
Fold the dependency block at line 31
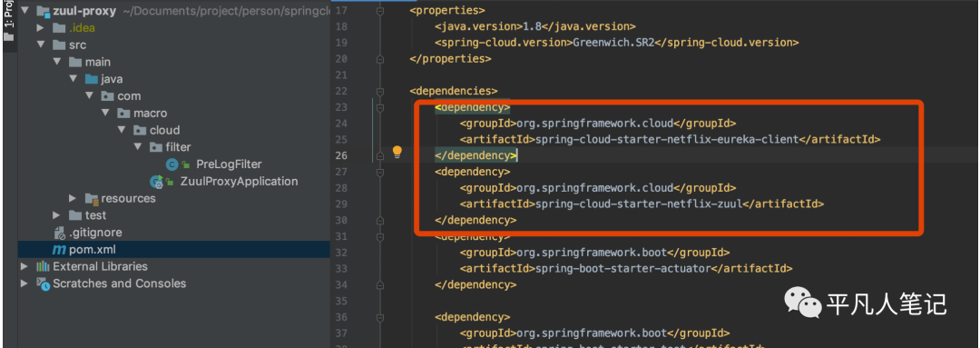pyautogui.click(x=380, y=236)
